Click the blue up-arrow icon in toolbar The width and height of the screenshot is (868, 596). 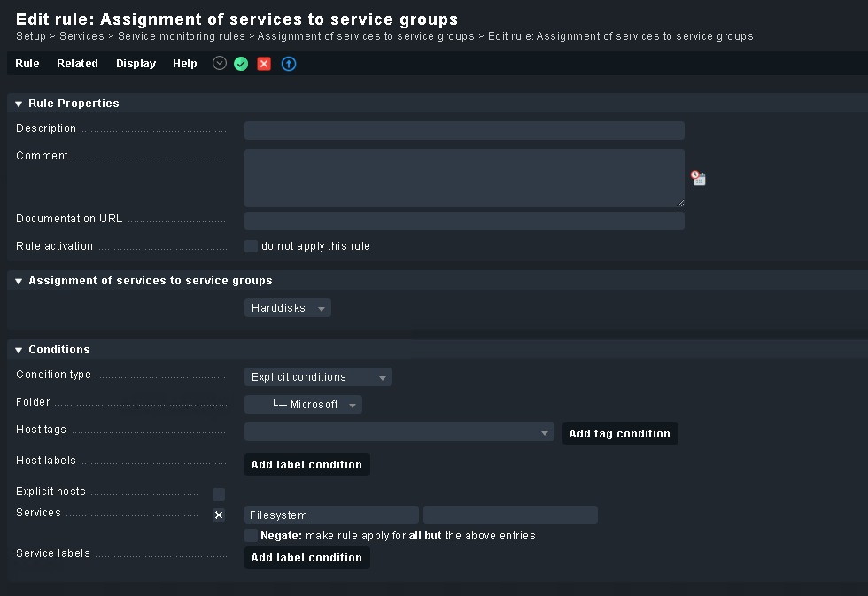pyautogui.click(x=289, y=64)
